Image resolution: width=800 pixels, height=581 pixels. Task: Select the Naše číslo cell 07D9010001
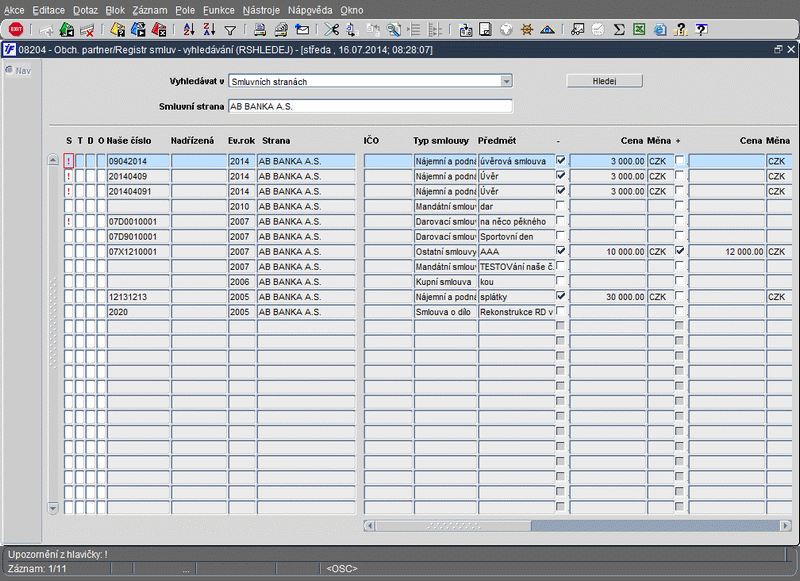tap(138, 236)
